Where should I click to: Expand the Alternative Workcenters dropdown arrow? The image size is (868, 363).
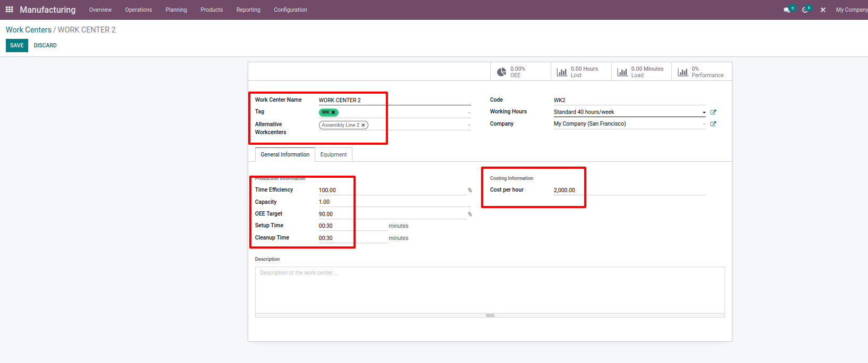click(469, 126)
